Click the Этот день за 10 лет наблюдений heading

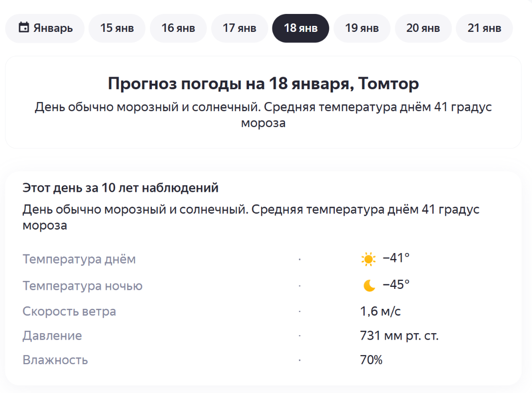pos(121,188)
